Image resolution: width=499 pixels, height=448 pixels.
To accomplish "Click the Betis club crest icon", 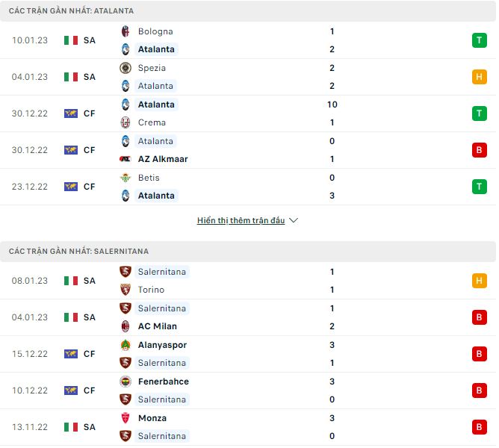I will click(x=125, y=178).
